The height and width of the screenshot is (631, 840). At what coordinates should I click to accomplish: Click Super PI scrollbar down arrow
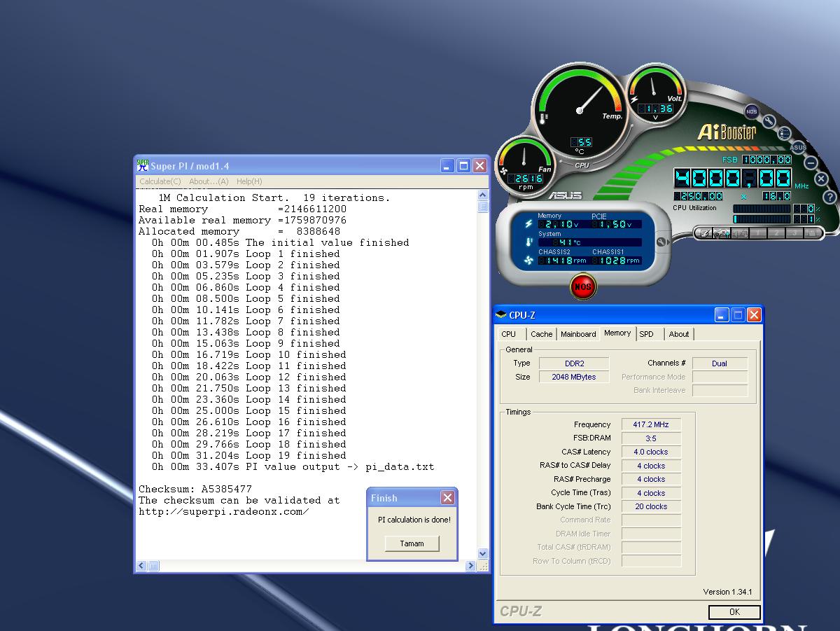click(x=483, y=553)
